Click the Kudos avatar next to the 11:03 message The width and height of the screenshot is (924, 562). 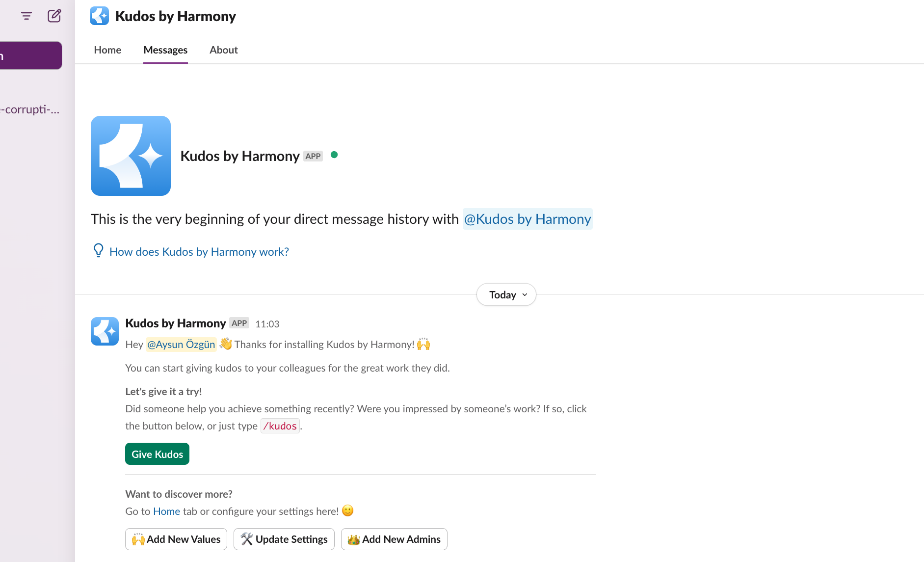[105, 331]
